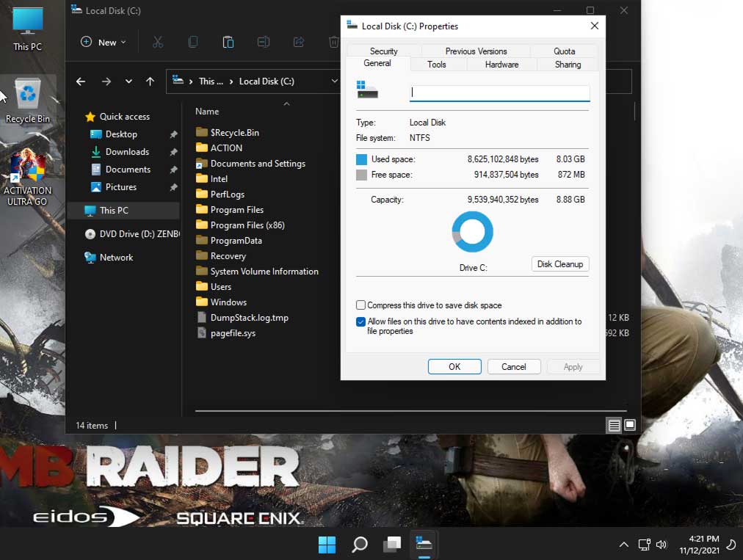Click the blue Used space color swatch
The width and height of the screenshot is (743, 560).
(361, 159)
